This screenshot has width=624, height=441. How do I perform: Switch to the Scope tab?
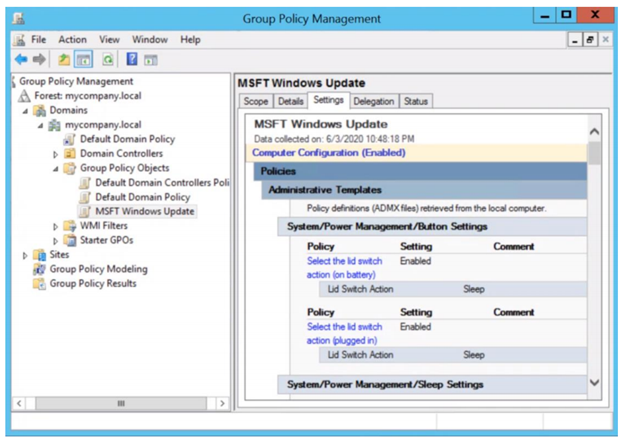point(256,101)
